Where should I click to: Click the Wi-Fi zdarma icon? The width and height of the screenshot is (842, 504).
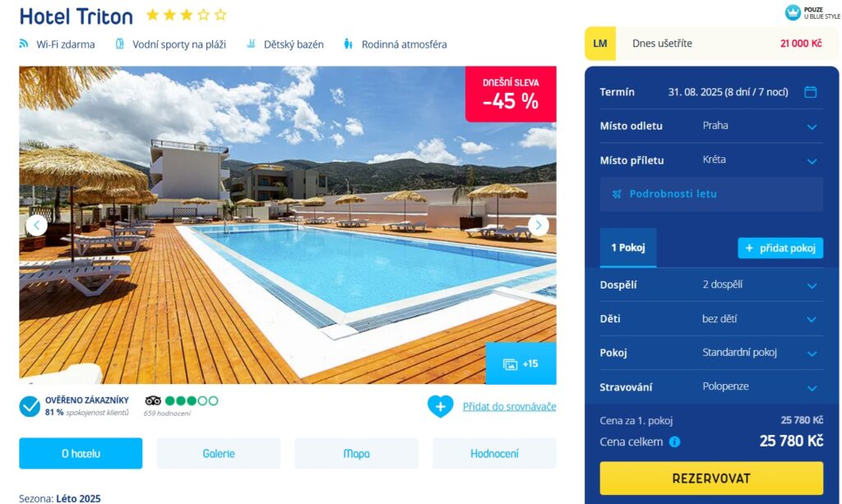click(24, 44)
